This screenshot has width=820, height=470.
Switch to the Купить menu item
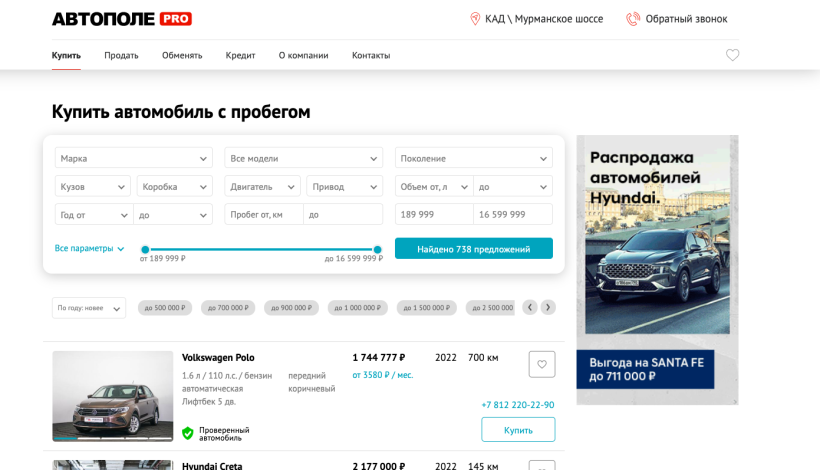tap(66, 55)
